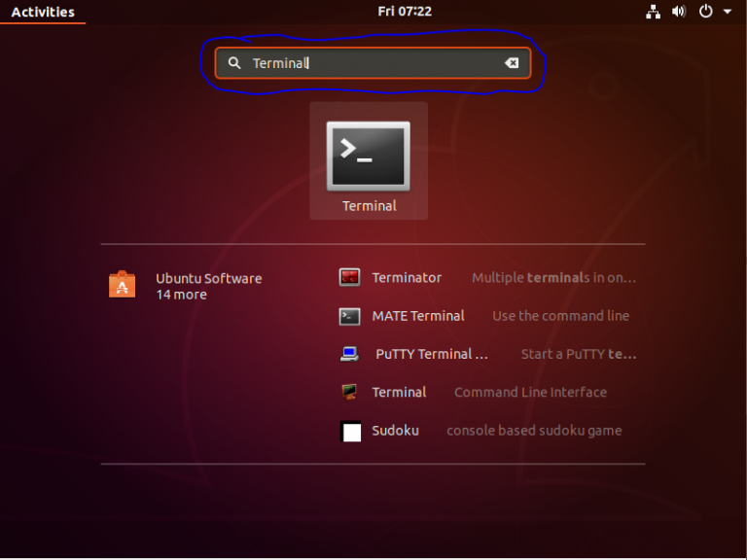Clear the search text with backspace button

(x=512, y=63)
